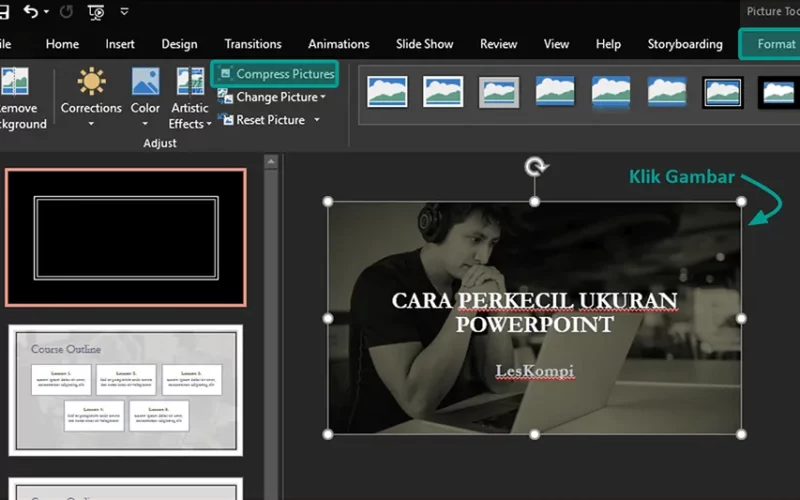Click the bottom-middle picture resize handle
This screenshot has width=800, height=500.
[x=534, y=434]
